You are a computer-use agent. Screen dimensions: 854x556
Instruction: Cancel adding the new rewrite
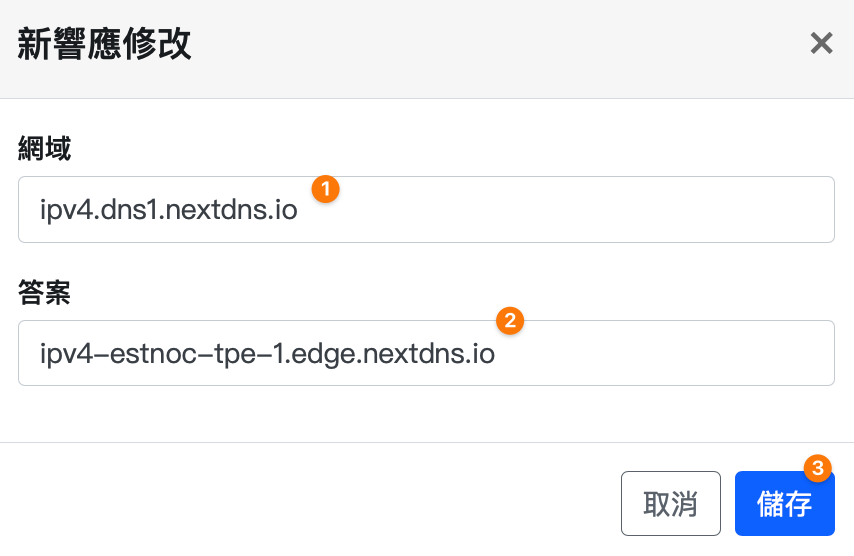coord(670,504)
